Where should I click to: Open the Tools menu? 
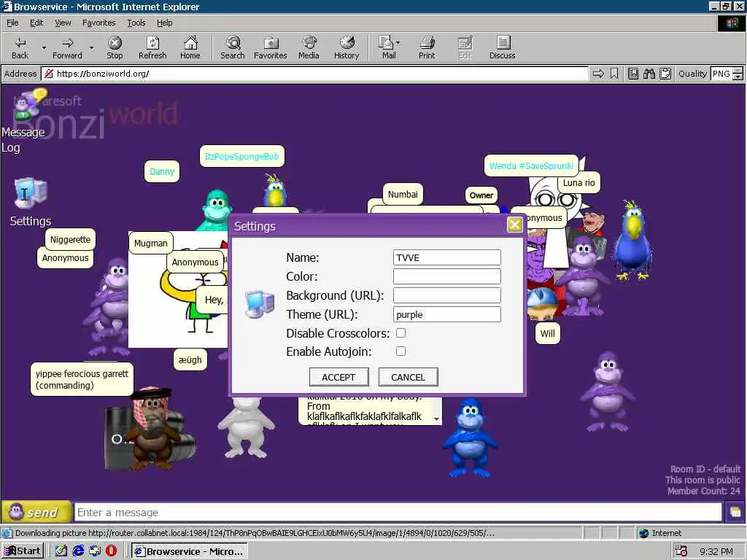[x=136, y=23]
